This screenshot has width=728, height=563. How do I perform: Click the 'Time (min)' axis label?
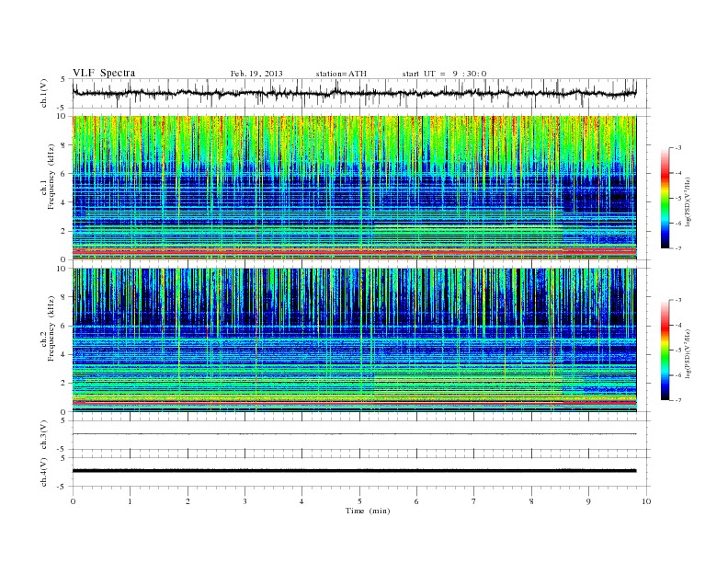tap(368, 511)
